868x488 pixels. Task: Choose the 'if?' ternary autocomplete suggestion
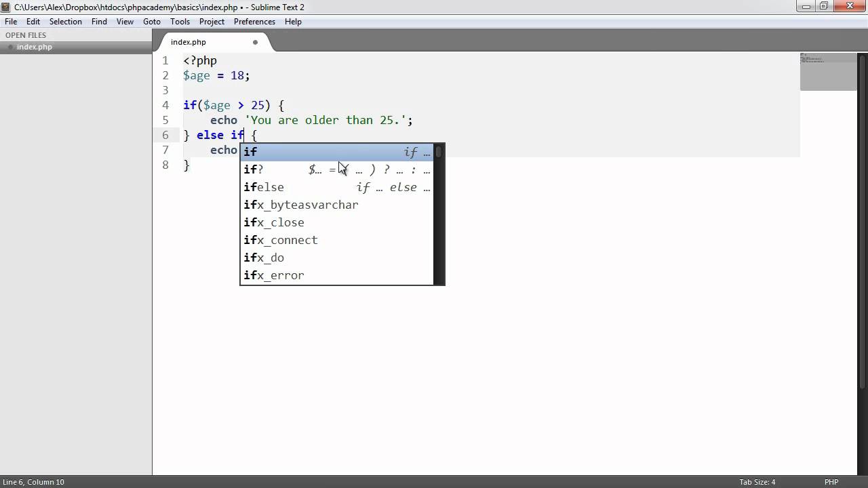pyautogui.click(x=337, y=169)
